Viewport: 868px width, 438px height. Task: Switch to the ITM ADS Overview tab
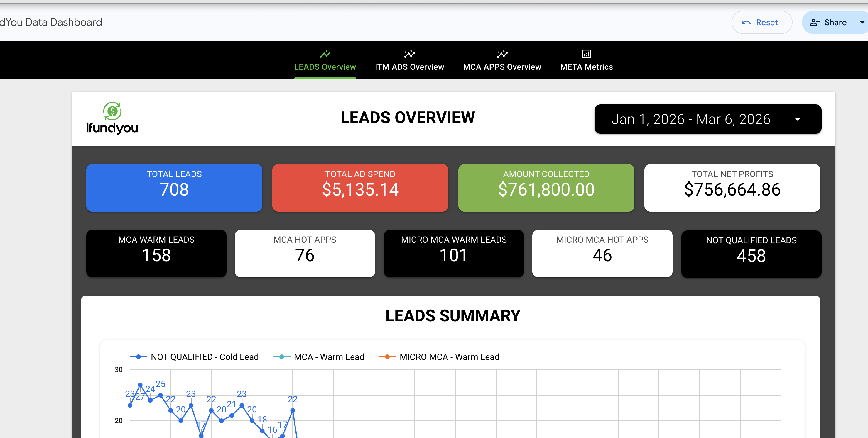409,61
